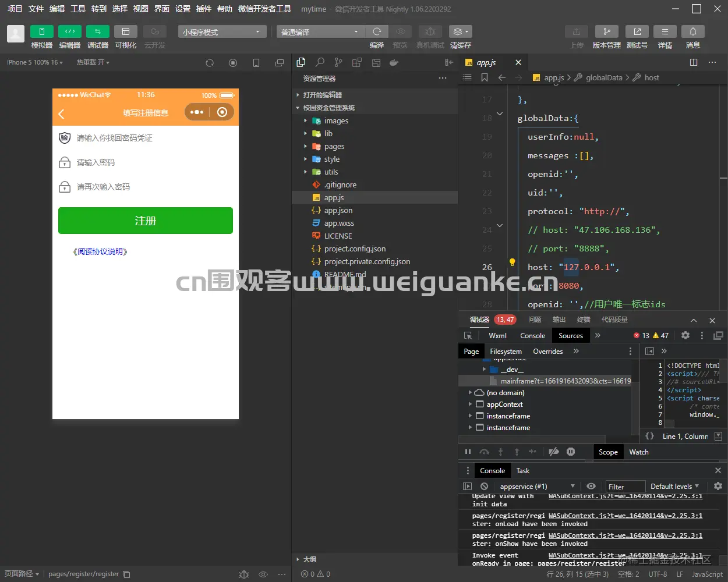728x582 pixels.
Task: Switch to the 问题 problems tab
Action: 535,320
